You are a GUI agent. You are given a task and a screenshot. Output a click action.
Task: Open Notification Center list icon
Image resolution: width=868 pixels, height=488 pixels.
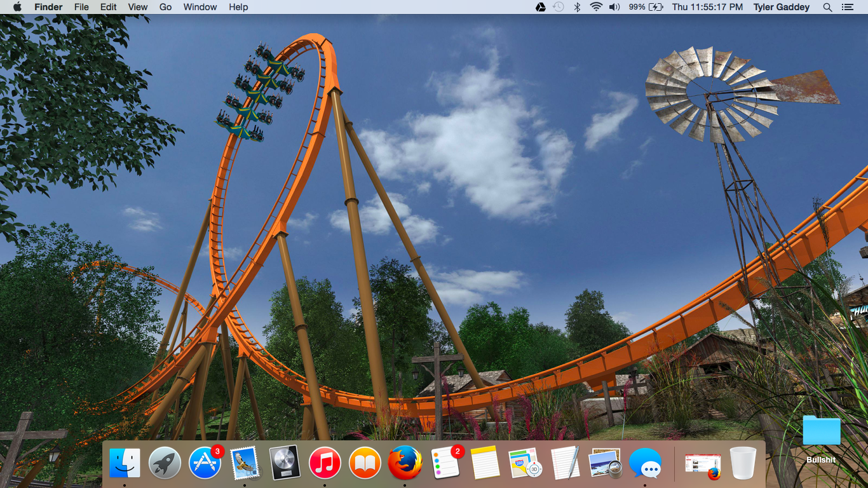point(847,7)
